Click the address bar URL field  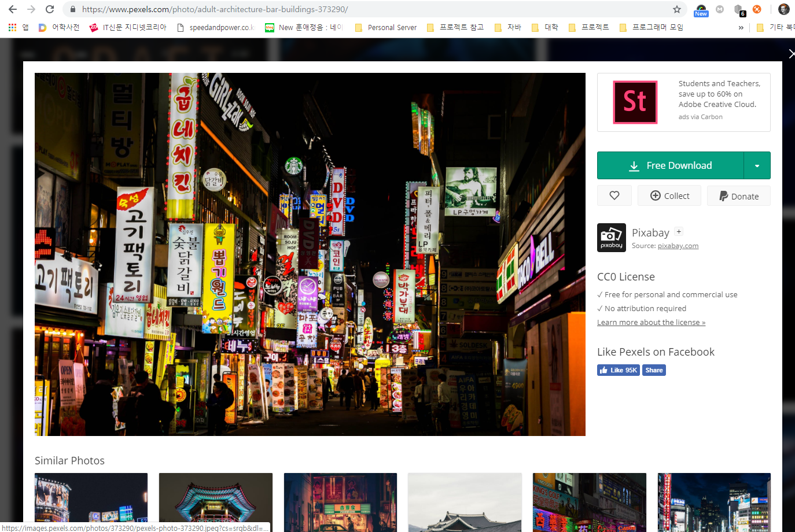(370, 9)
